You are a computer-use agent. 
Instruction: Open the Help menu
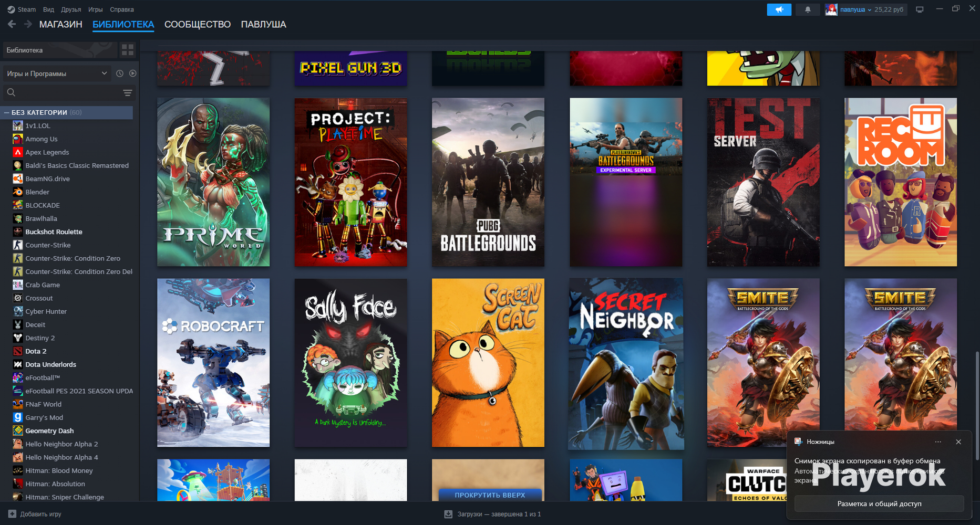[x=122, y=9]
